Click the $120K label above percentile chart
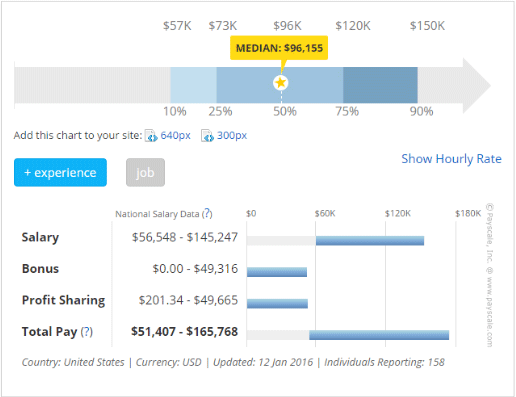 353,26
